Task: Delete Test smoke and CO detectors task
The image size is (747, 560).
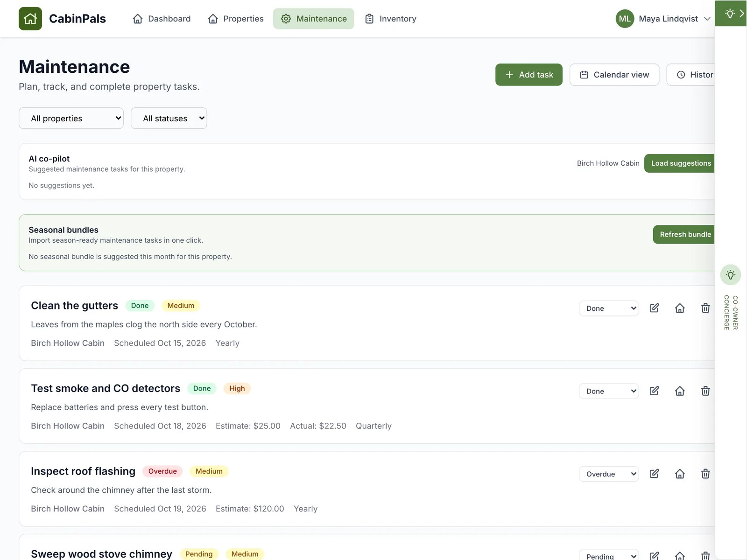Action: tap(705, 391)
